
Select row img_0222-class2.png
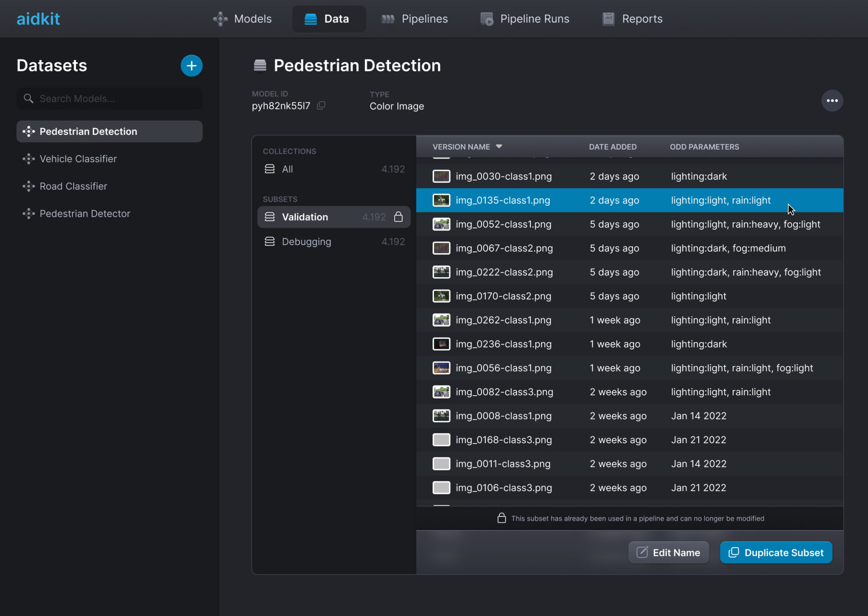click(x=504, y=272)
